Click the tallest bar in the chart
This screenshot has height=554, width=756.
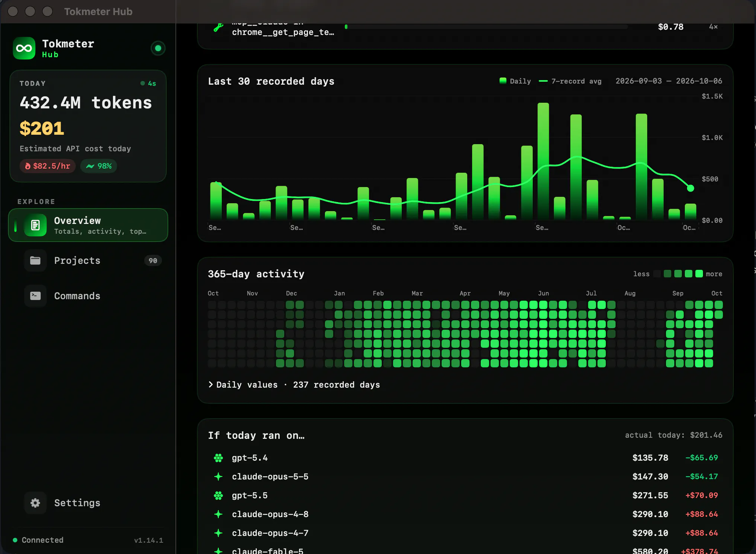[x=543, y=161]
